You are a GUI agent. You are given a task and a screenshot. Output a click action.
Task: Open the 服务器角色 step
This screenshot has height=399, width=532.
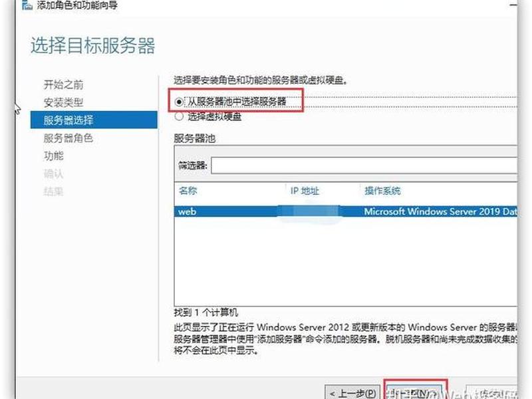point(68,138)
